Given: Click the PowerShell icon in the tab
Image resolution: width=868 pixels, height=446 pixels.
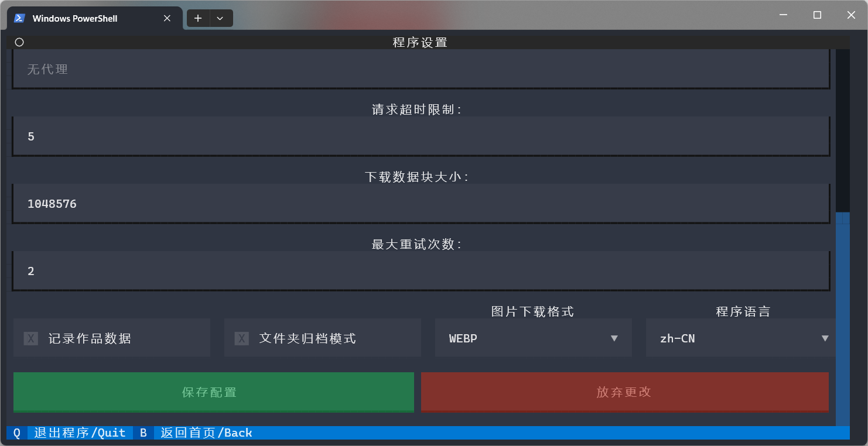Looking at the screenshot, I should point(19,18).
